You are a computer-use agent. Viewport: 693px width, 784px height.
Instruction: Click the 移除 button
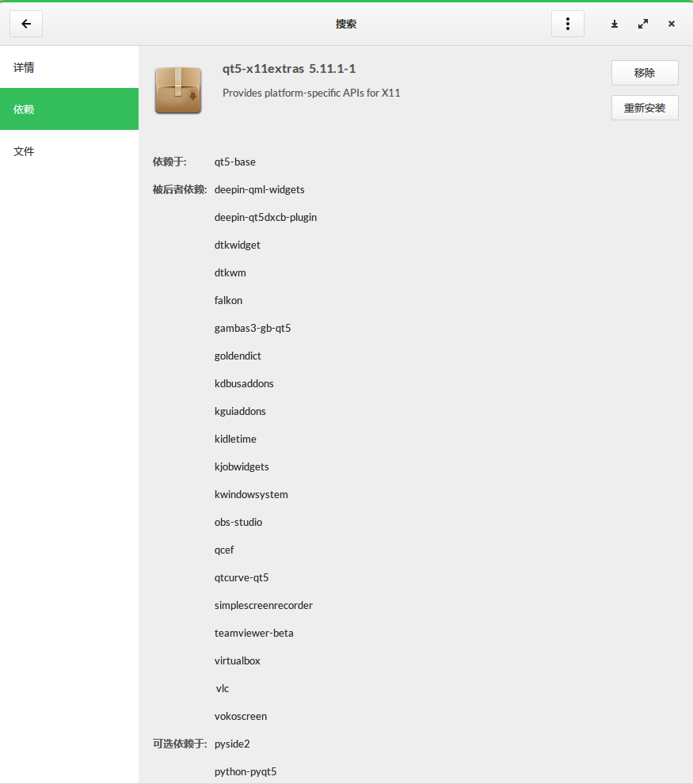tap(645, 73)
